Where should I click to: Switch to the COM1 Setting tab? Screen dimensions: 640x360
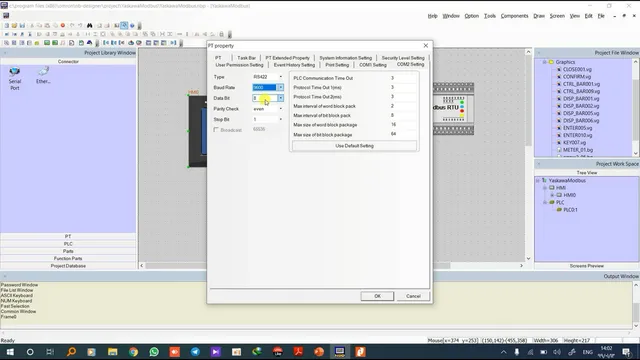coord(373,65)
